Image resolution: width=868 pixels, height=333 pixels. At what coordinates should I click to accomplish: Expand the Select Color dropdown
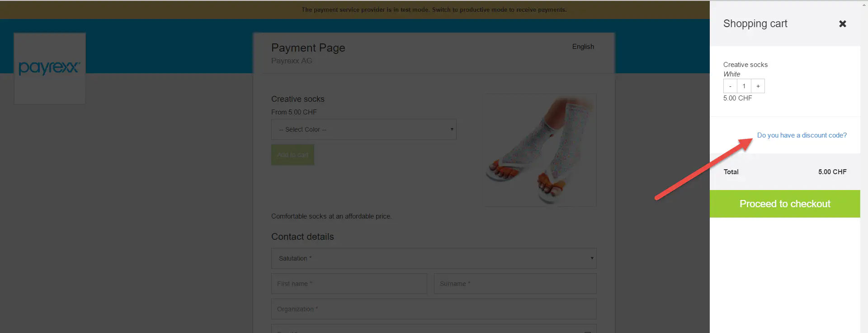[363, 129]
